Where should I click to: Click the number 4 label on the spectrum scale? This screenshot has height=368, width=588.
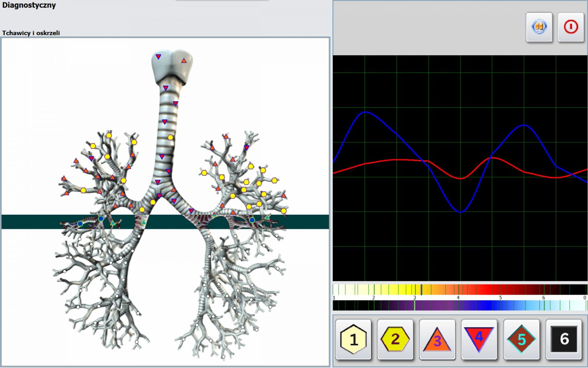point(458,297)
